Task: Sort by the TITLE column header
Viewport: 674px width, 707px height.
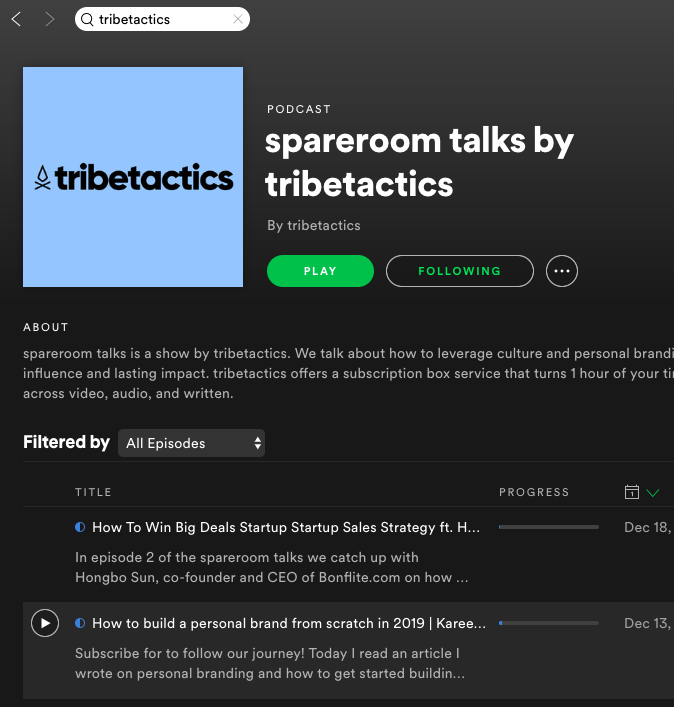Action: pyautogui.click(x=93, y=492)
